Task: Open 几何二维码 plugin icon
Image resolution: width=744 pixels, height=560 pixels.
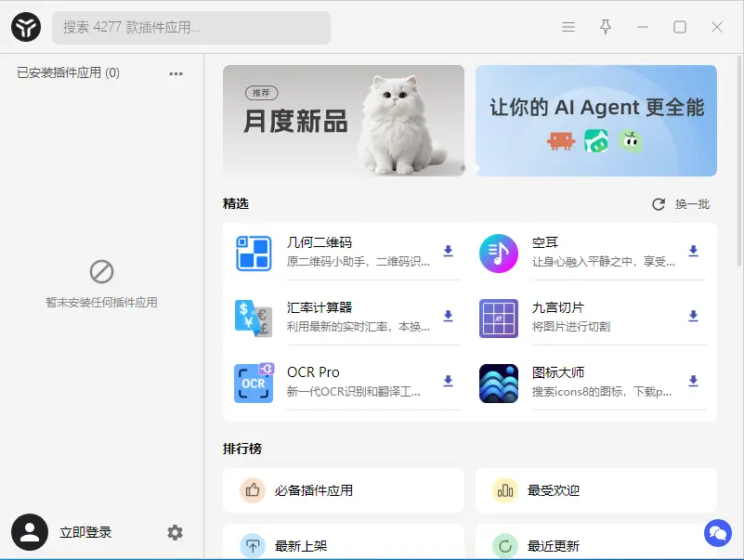Action: click(x=254, y=254)
